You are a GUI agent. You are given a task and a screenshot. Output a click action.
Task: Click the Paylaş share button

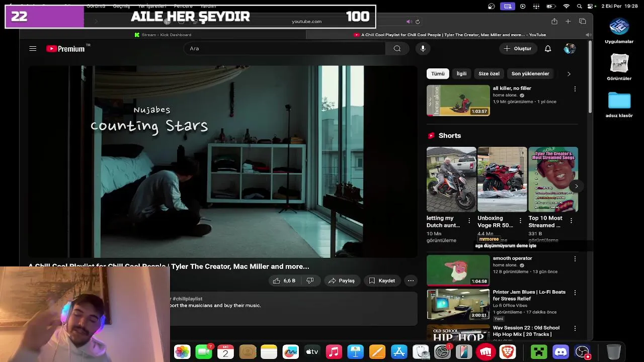342,281
